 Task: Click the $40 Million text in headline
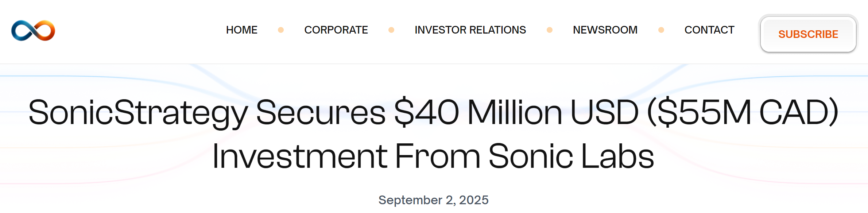pos(478,112)
